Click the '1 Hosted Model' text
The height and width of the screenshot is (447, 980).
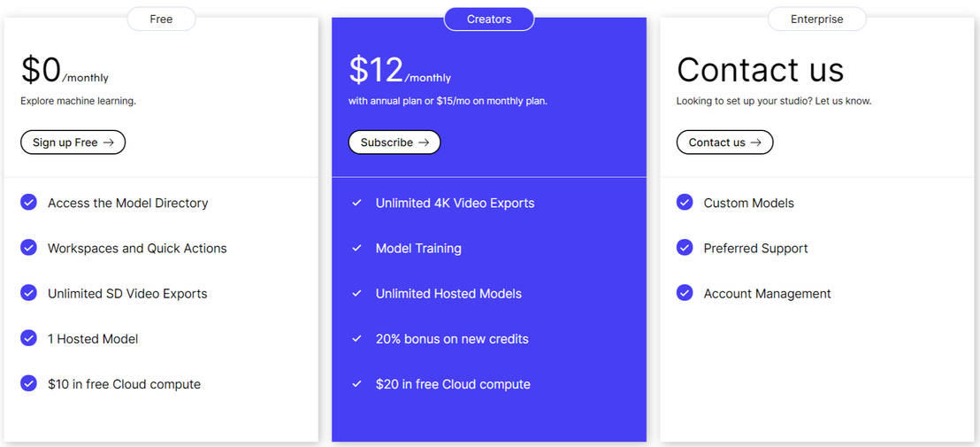[93, 339]
